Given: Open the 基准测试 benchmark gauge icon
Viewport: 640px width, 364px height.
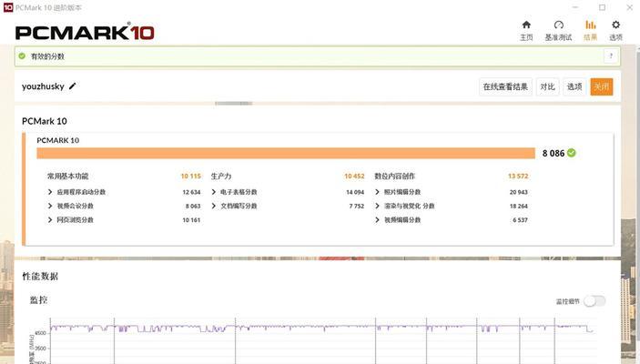Looking at the screenshot, I should [x=558, y=25].
